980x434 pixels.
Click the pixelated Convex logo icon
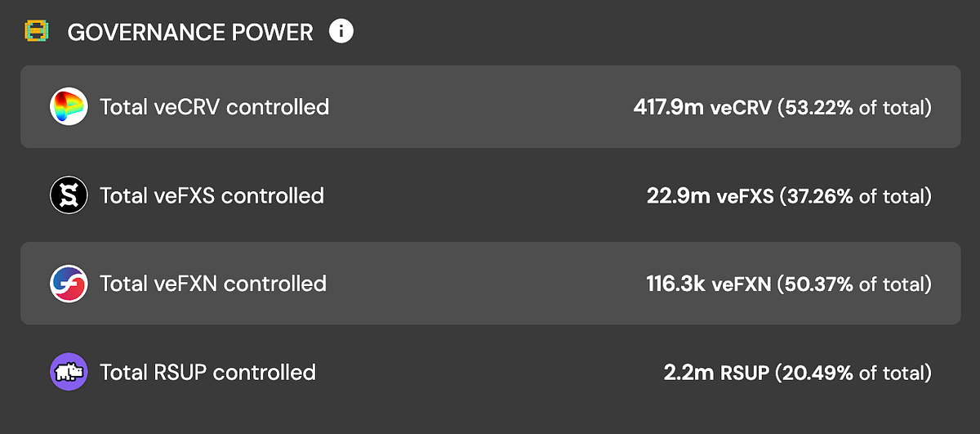[37, 32]
